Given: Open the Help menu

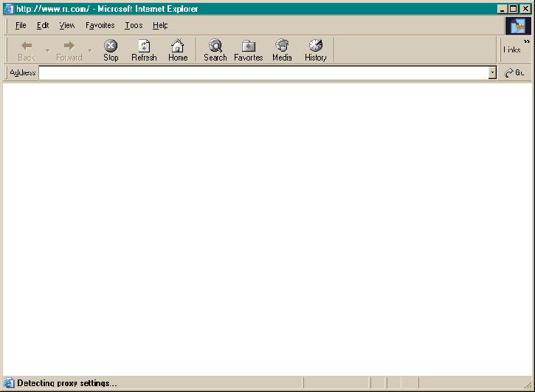Looking at the screenshot, I should click(x=160, y=25).
